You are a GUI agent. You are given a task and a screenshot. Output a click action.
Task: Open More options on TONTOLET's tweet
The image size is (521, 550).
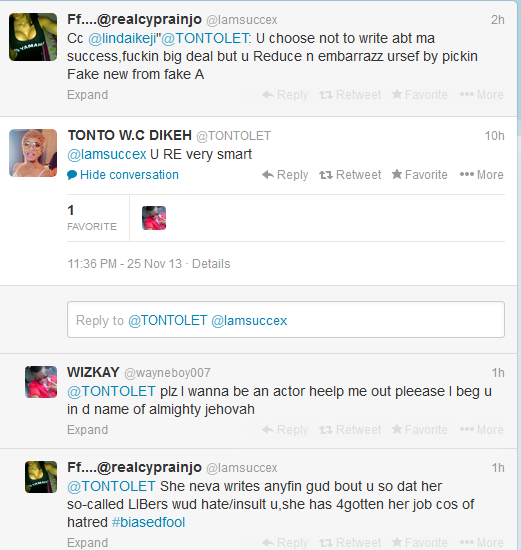click(482, 175)
